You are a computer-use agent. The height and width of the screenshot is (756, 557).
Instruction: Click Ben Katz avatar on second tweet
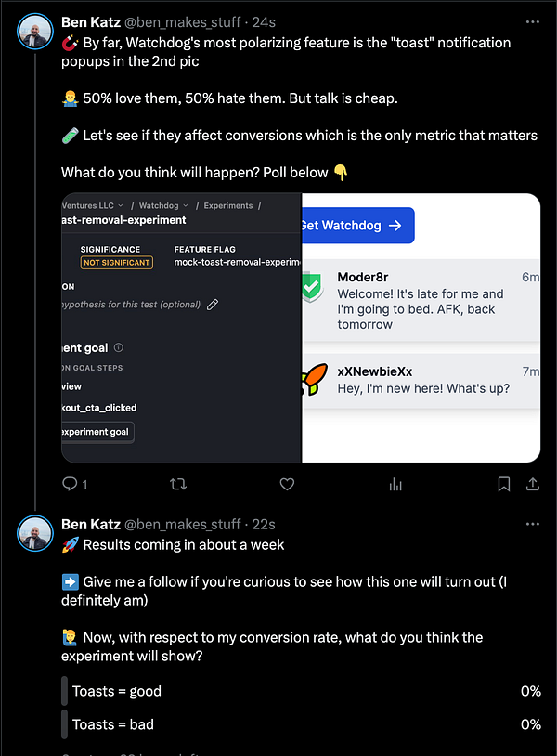point(35,534)
